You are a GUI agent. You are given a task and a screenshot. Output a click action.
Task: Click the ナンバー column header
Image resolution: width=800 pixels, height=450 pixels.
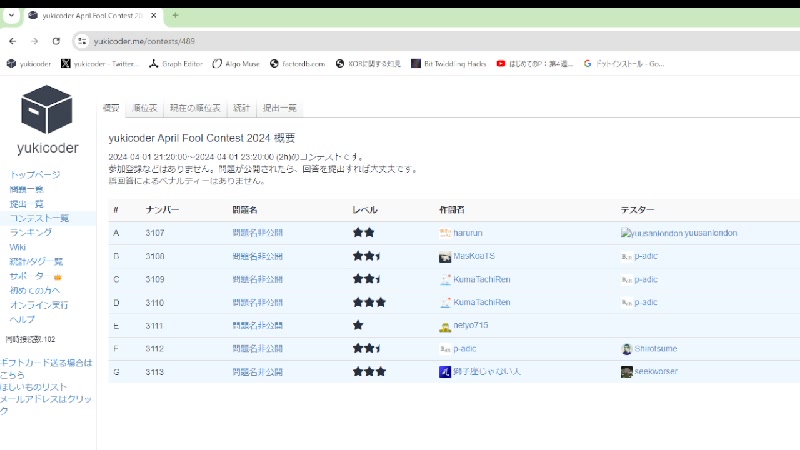click(x=162, y=210)
